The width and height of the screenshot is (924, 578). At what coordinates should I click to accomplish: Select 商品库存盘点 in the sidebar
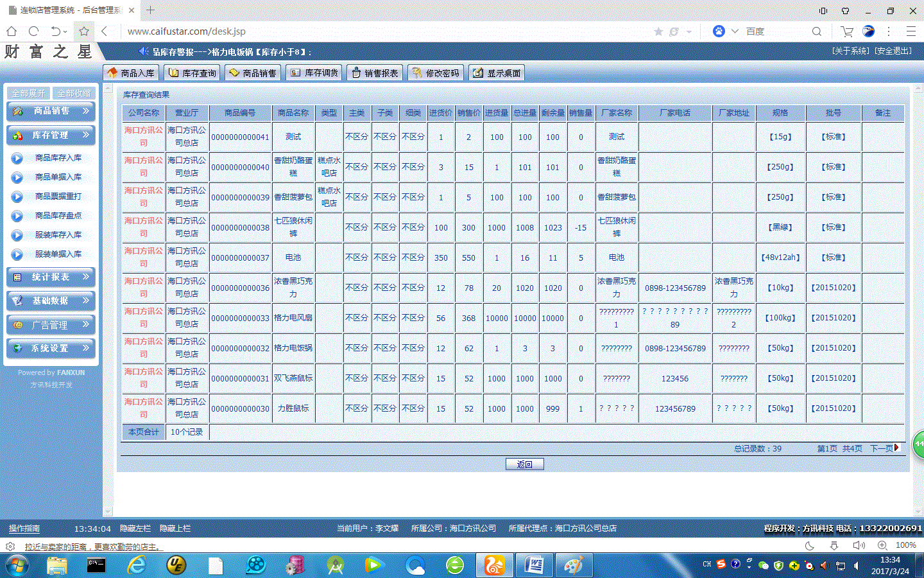(x=58, y=216)
